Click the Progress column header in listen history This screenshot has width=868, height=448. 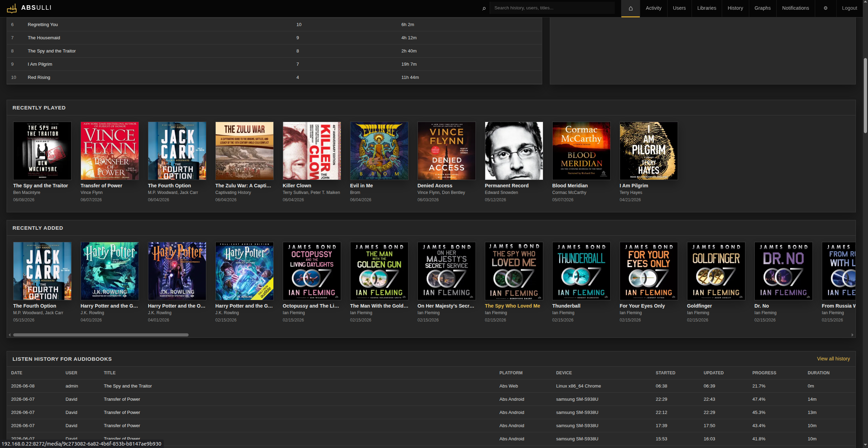click(764, 373)
